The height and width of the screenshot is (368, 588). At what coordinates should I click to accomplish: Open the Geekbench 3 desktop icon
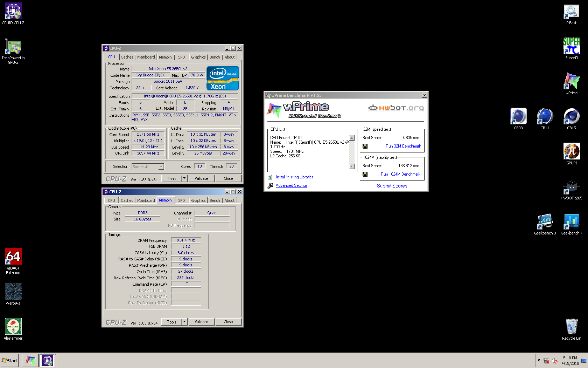pos(545,224)
